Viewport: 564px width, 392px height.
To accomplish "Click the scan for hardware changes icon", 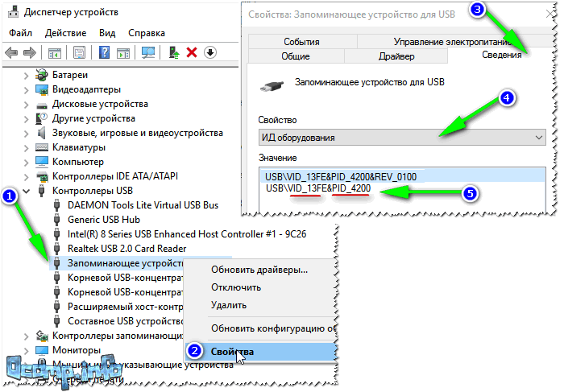I will [x=149, y=52].
